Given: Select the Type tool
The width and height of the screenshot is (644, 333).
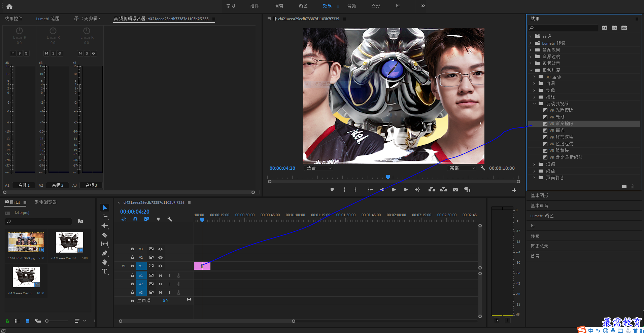Looking at the screenshot, I should (105, 271).
